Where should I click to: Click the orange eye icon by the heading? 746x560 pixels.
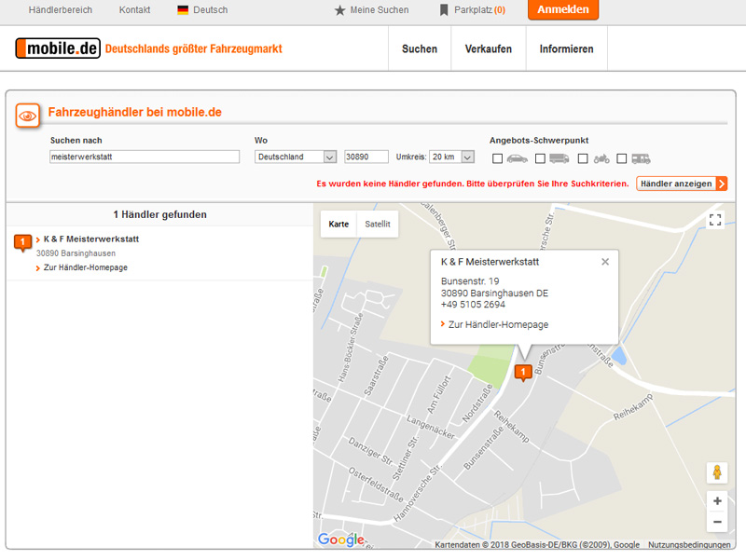(28, 116)
